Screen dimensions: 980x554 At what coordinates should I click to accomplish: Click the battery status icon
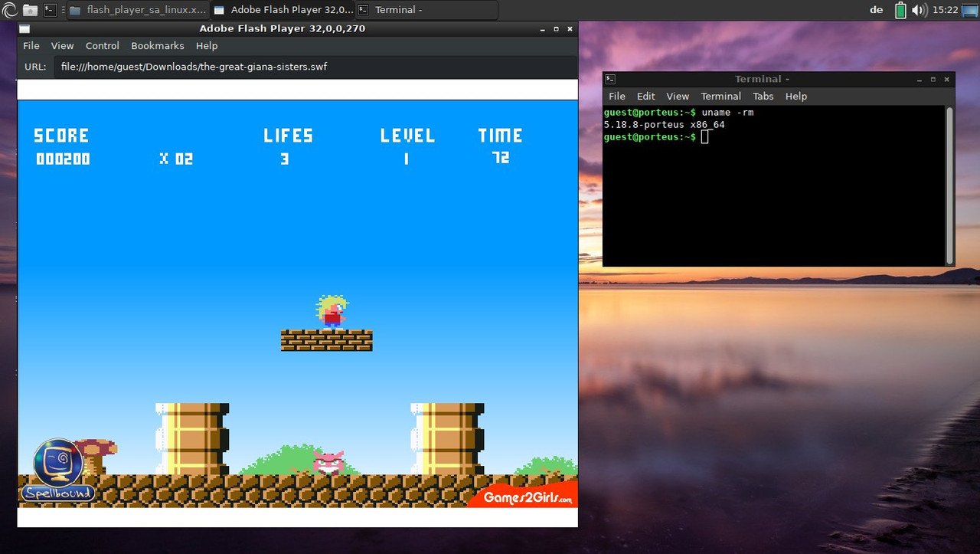[x=900, y=10]
